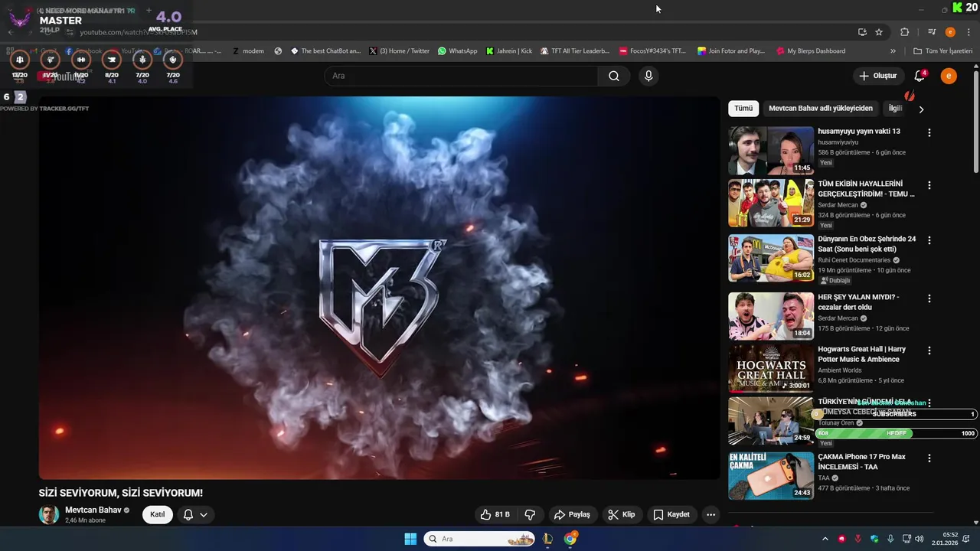980x551 pixels.
Task: Open options for TÜM EKİBİN HAYALLERİNİ video
Action: click(929, 185)
